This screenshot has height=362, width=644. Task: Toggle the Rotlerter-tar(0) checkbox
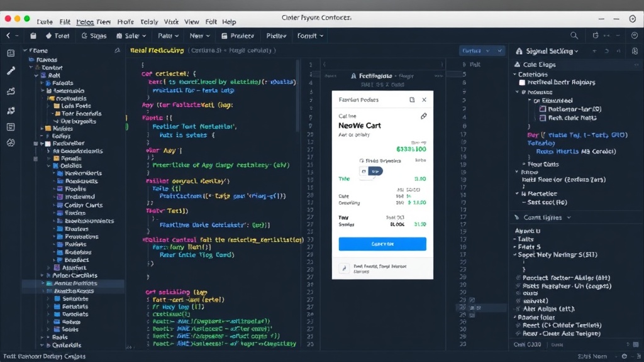tap(543, 109)
